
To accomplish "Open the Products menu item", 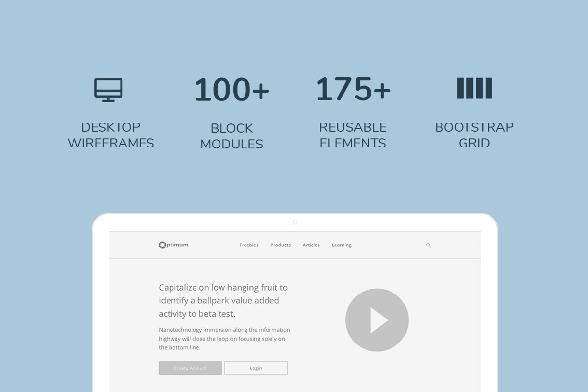I will pos(280,245).
